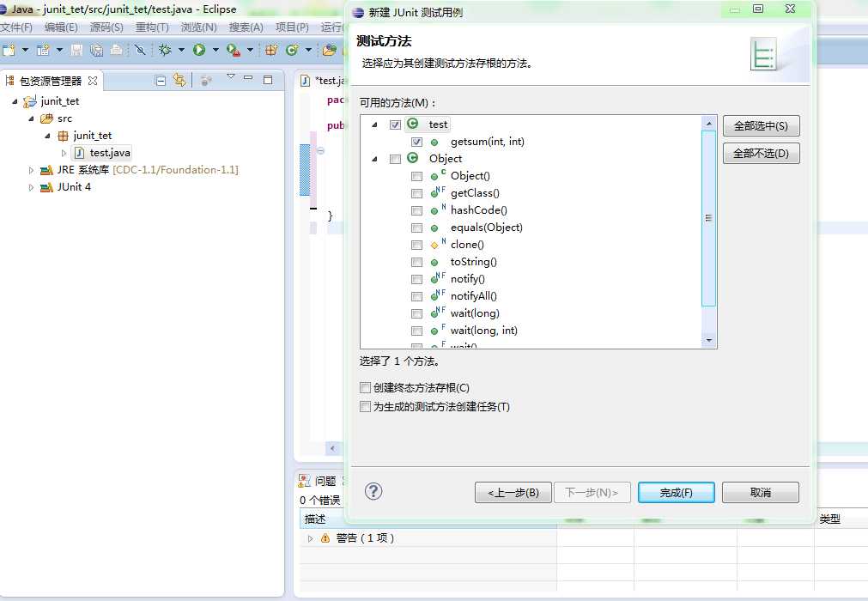This screenshot has height=601, width=868.
Task: Click the Skip All Breakpoints icon
Action: (141, 51)
